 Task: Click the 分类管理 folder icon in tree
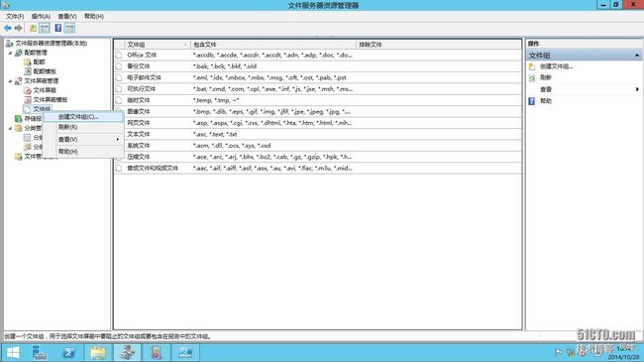pos(19,128)
